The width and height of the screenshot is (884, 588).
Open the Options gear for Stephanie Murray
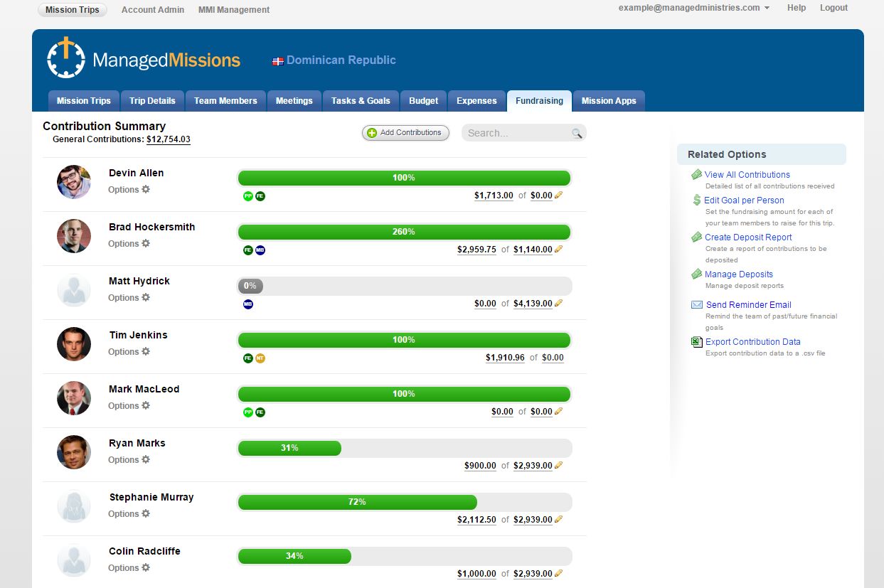[x=147, y=513]
